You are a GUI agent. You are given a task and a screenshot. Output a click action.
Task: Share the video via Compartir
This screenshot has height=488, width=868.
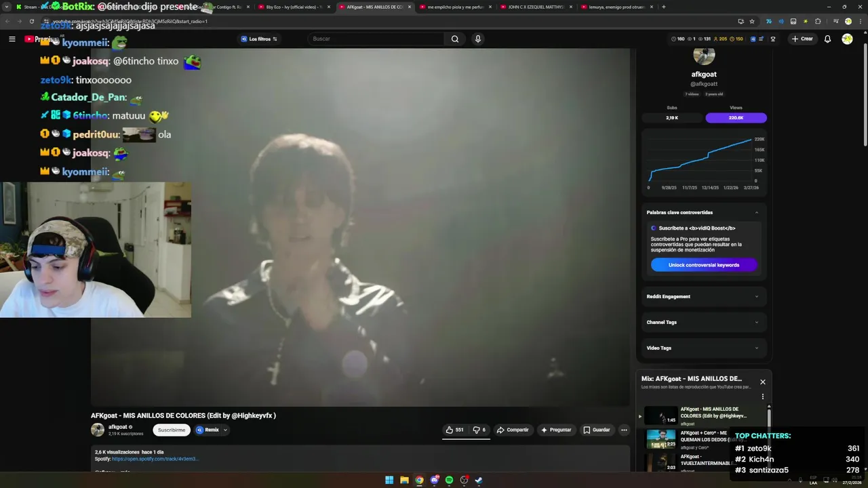tap(513, 430)
